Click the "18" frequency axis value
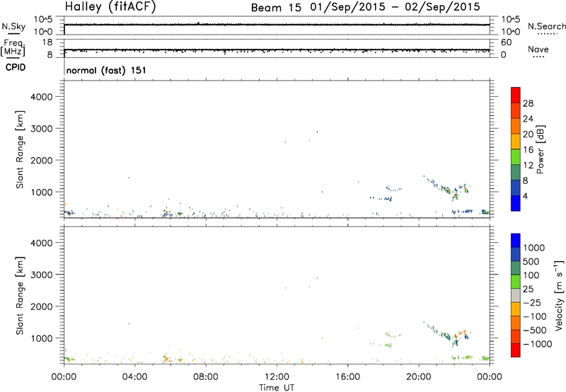The width and height of the screenshot is (566, 392). [x=47, y=42]
